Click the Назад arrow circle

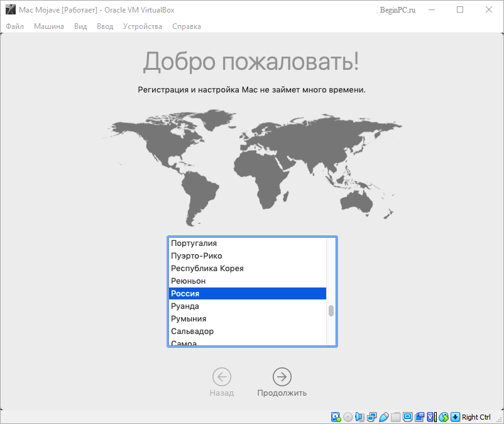pyautogui.click(x=222, y=377)
